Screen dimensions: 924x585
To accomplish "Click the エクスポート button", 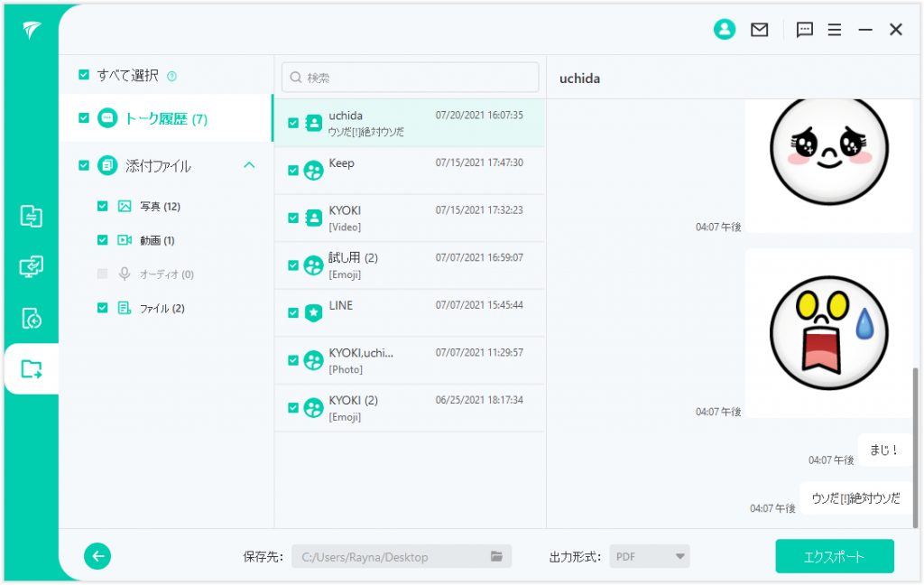I will [x=834, y=556].
